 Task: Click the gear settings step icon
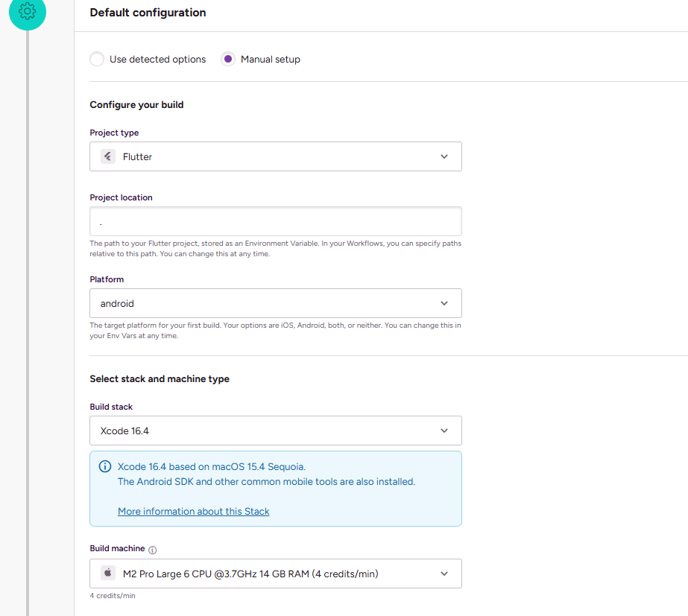(28, 12)
